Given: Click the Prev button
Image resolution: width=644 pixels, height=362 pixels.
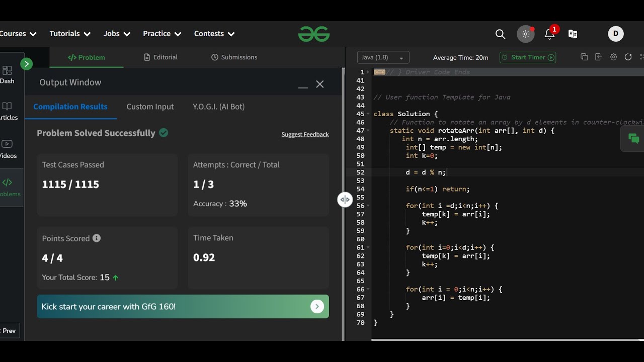Looking at the screenshot, I should pos(10,331).
